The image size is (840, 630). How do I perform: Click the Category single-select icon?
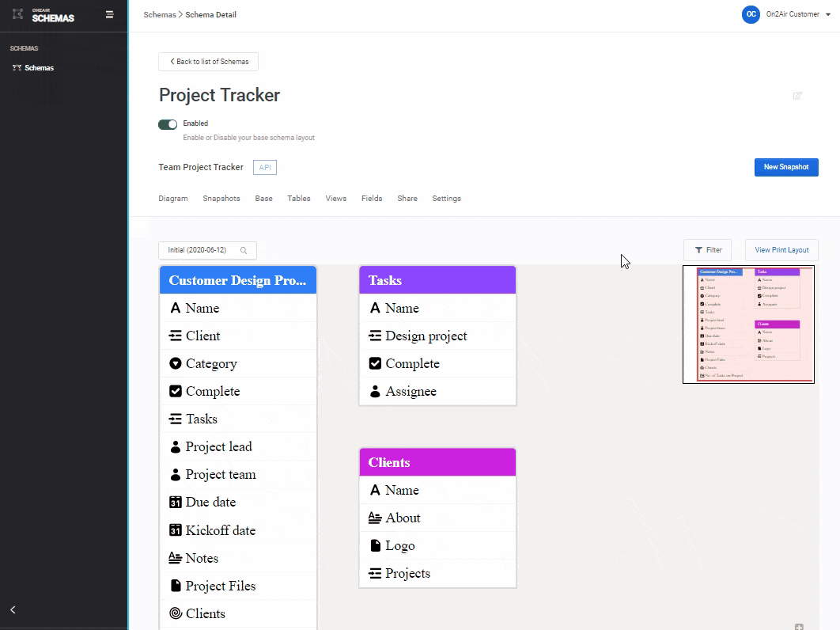click(176, 364)
